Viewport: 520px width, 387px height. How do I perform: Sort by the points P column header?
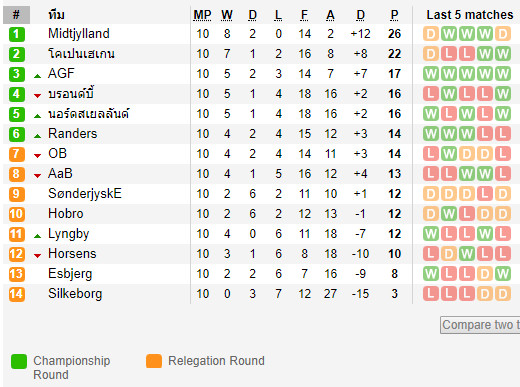394,15
